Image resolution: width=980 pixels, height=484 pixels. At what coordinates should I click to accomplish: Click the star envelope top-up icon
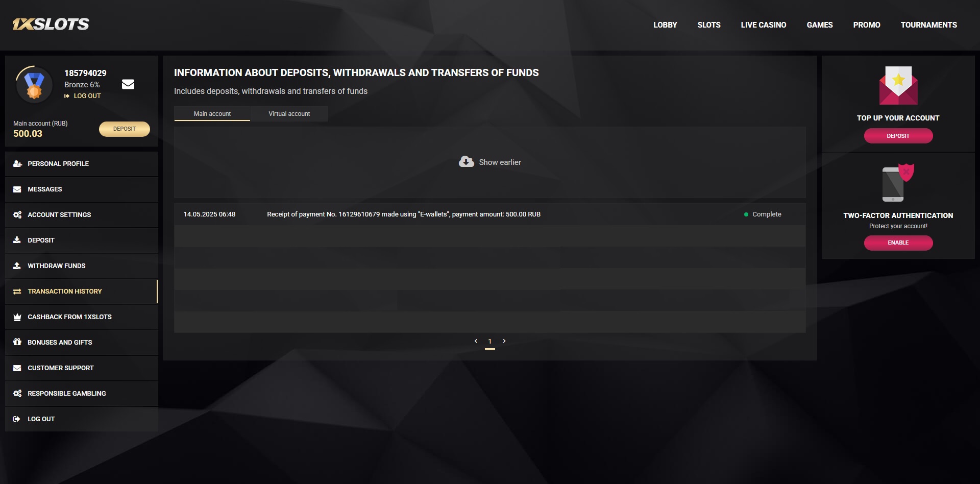[898, 85]
